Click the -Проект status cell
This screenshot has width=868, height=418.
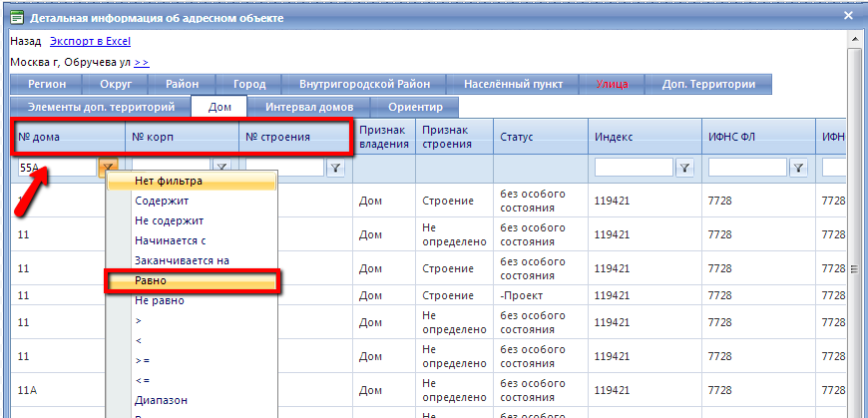tap(541, 295)
